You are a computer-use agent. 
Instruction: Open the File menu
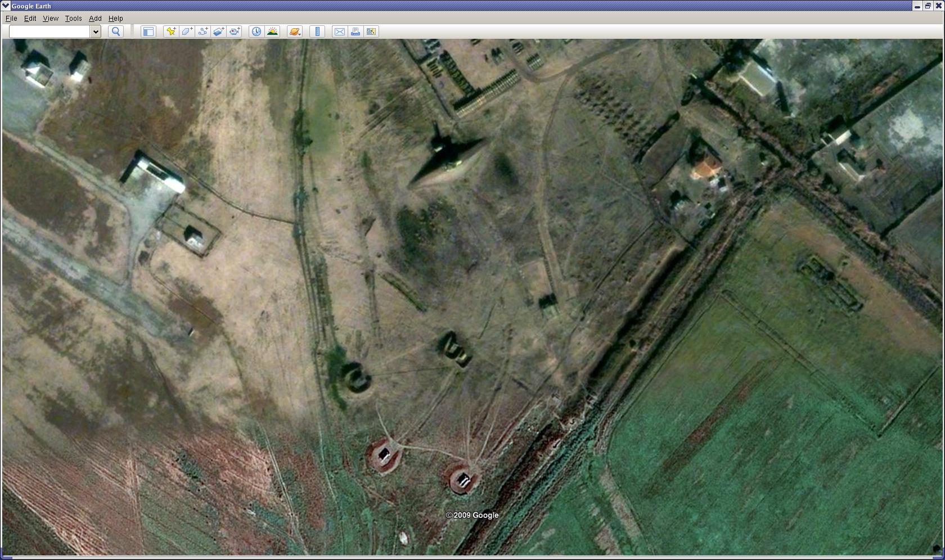(x=11, y=18)
